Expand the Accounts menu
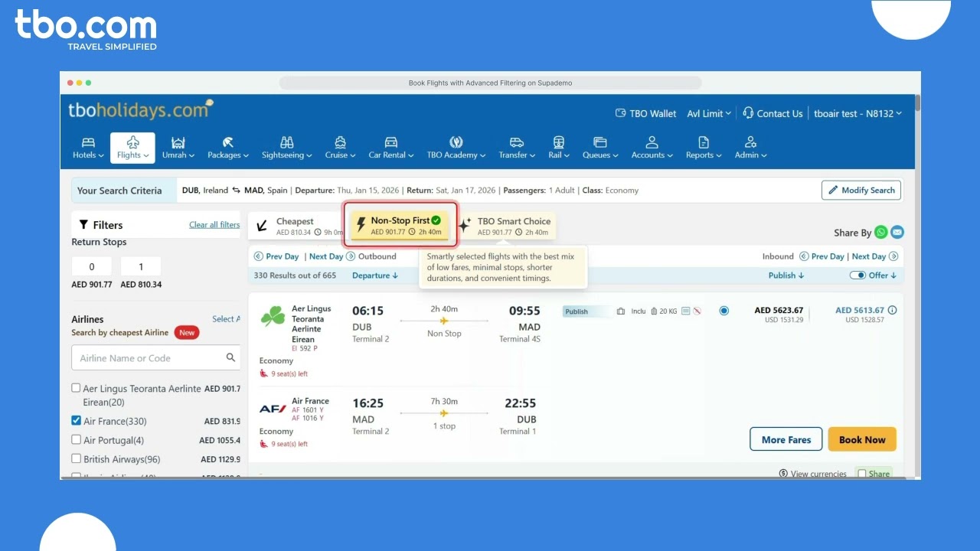The height and width of the screenshot is (551, 980). click(x=652, y=148)
